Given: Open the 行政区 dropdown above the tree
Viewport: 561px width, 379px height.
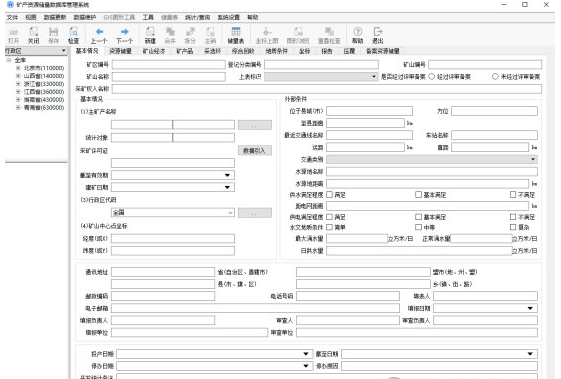Looking at the screenshot, I should [x=63, y=51].
